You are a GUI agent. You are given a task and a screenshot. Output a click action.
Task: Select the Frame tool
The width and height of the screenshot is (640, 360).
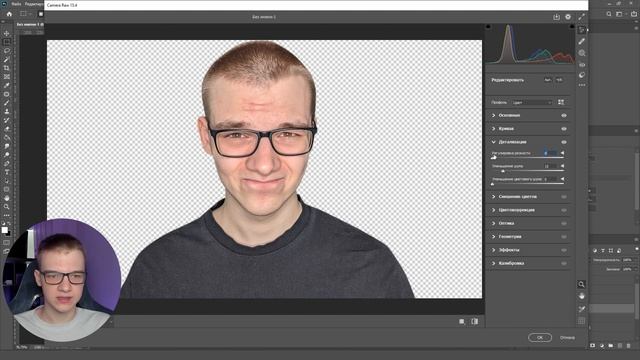point(7,76)
